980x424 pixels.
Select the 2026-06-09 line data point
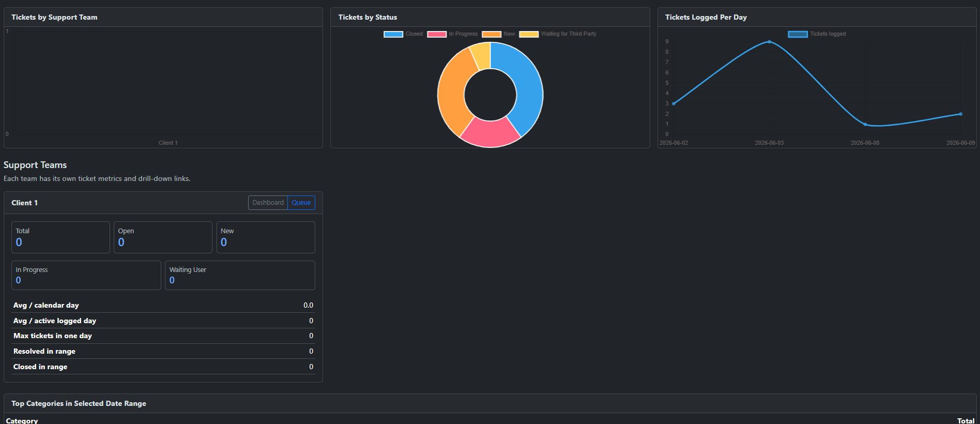960,114
